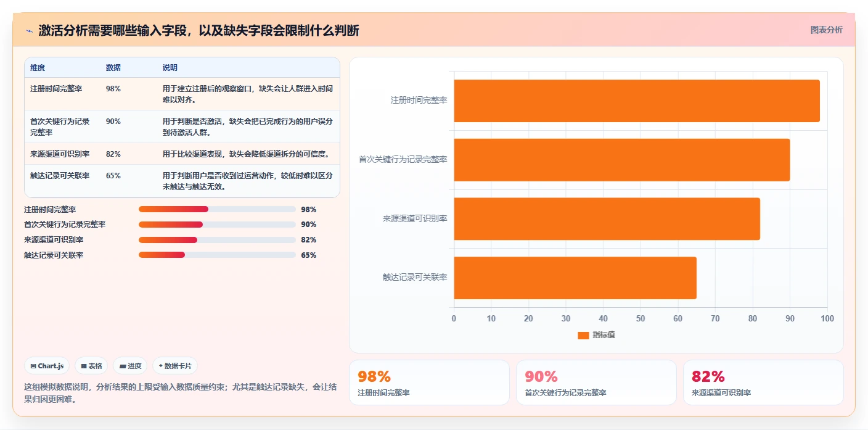Screen dimensions: 868x430
Task: Click the 触达记录可关联率 progress bar
Action: click(217, 255)
